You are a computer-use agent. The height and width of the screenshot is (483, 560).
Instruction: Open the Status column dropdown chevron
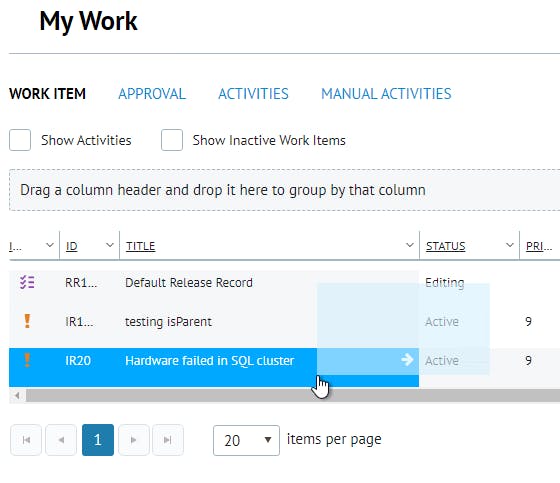tap(510, 245)
